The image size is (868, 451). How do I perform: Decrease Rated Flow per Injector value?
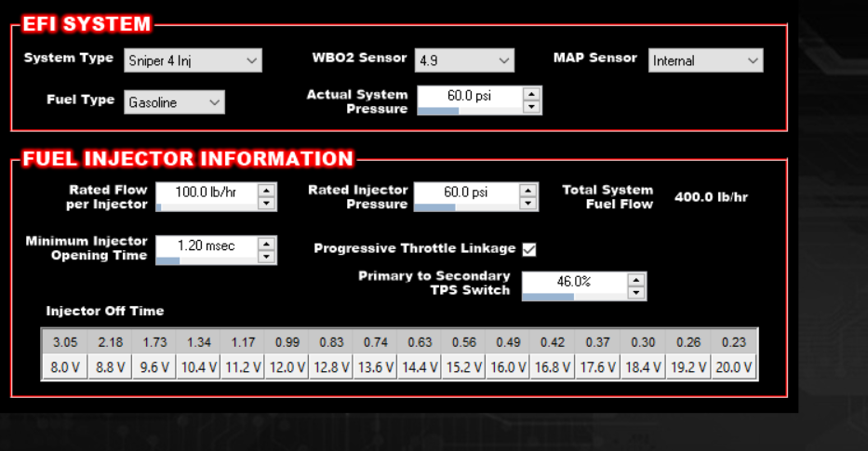coord(267,203)
